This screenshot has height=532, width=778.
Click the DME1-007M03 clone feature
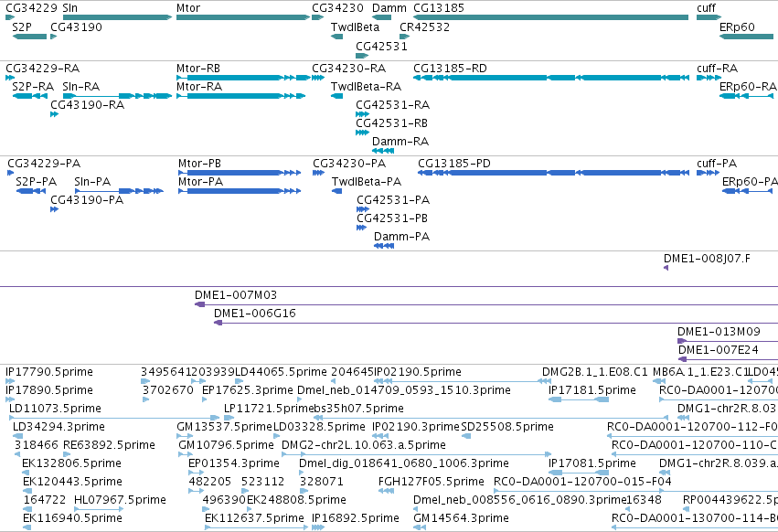pyautogui.click(x=486, y=304)
